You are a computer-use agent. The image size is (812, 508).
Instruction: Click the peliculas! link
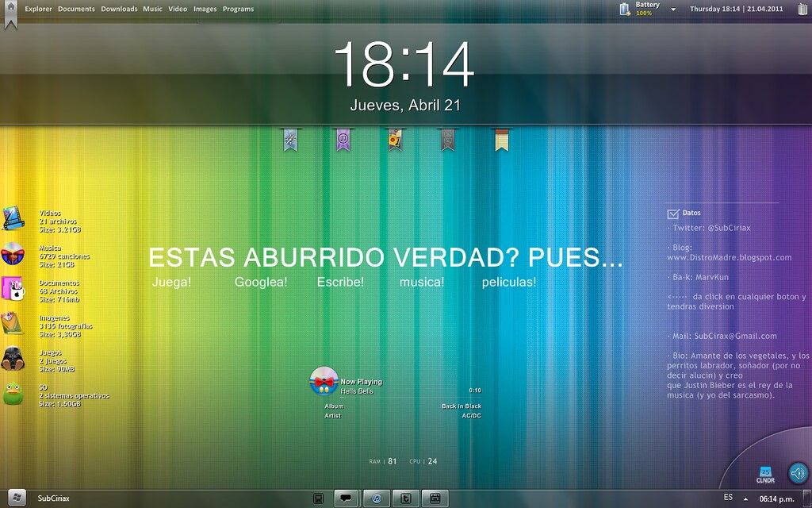(x=509, y=282)
